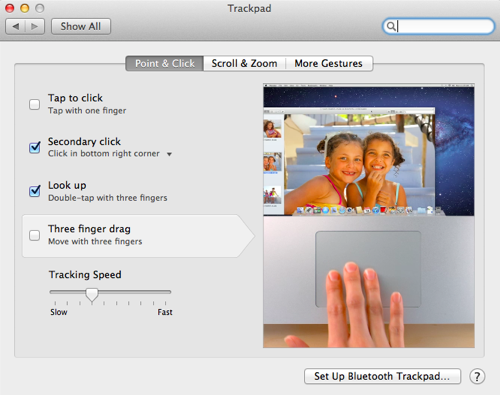Click the red close window button
Viewport: 500px width, 395px height.
click(10, 8)
